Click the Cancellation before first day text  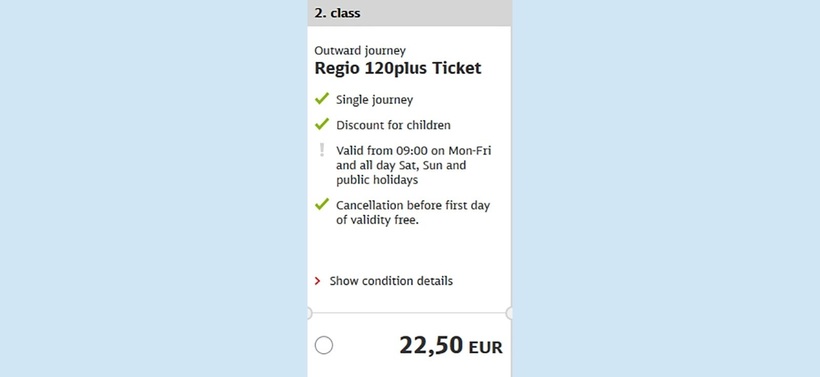[413, 205]
